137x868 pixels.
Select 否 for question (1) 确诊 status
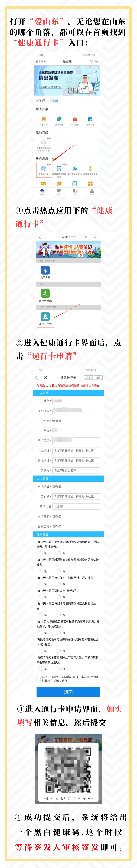pos(59,553)
